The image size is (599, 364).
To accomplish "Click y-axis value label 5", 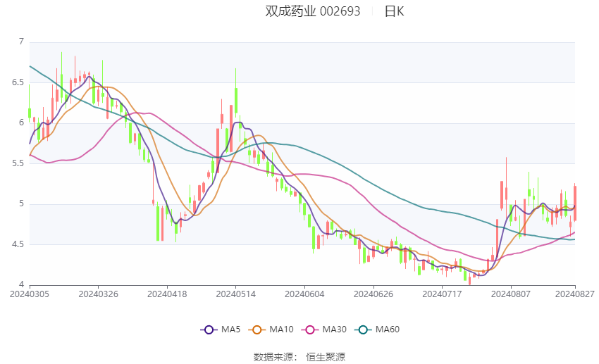I will coord(21,203).
